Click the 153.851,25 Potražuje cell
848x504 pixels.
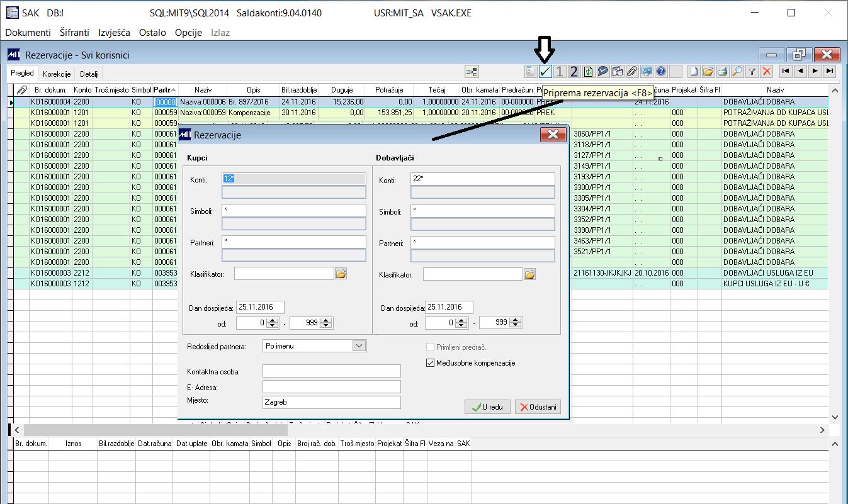coord(389,112)
